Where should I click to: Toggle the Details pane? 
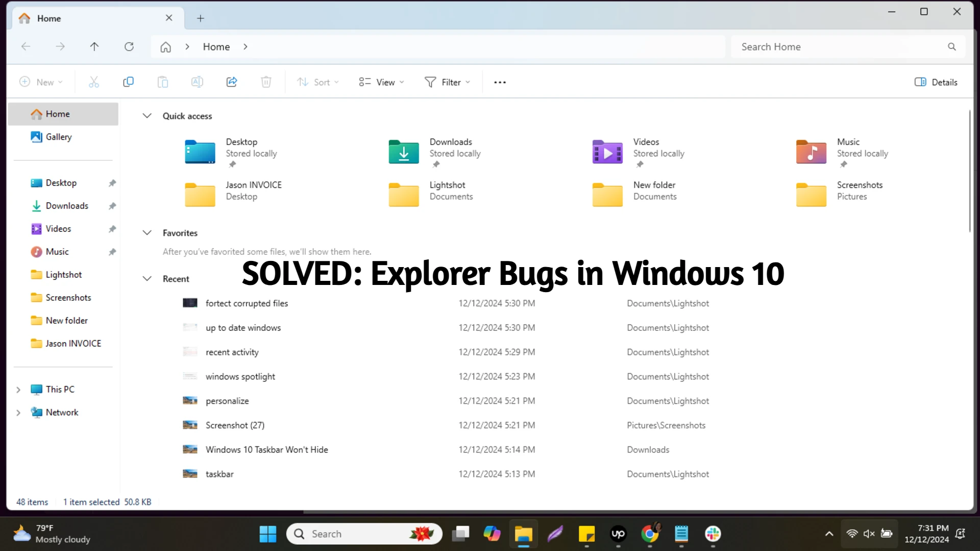click(936, 82)
